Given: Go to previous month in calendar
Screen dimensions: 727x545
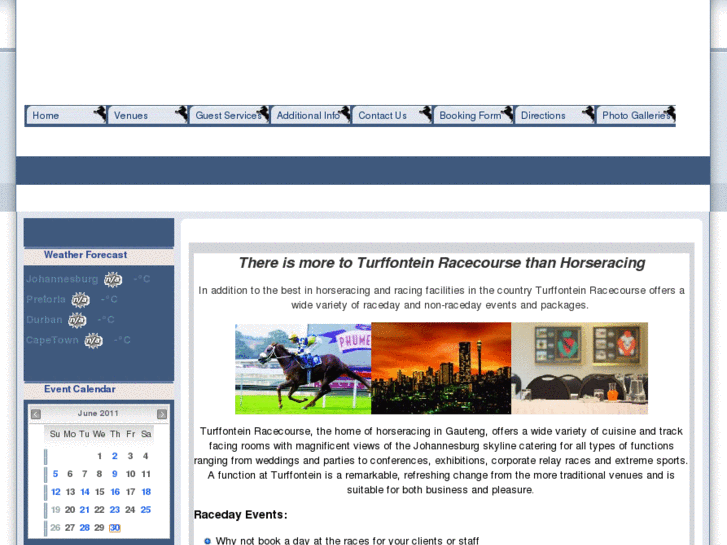Looking at the screenshot, I should 36,414.
